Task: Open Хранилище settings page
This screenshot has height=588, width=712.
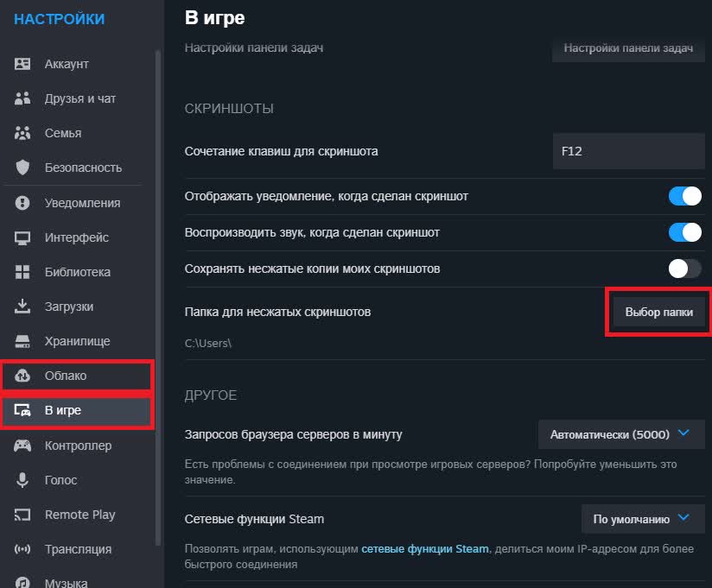Action: point(77,341)
